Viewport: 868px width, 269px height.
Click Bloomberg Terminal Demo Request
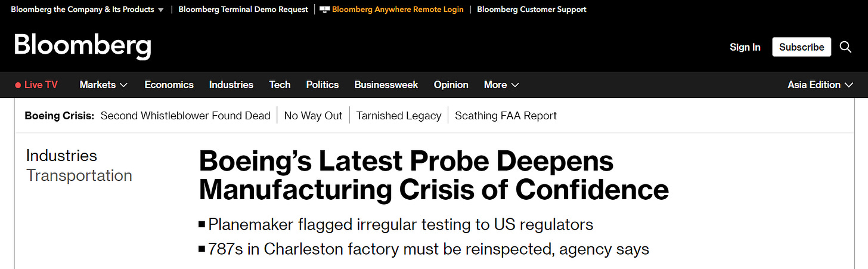(x=243, y=10)
